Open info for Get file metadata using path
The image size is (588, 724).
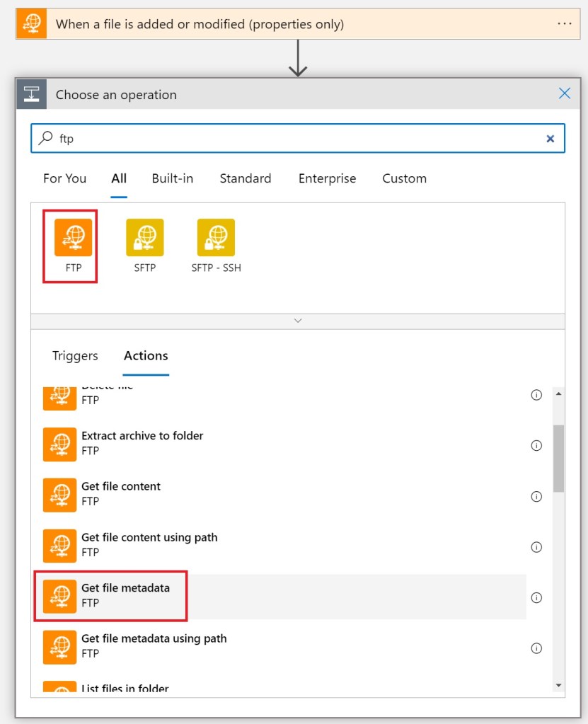coord(536,648)
